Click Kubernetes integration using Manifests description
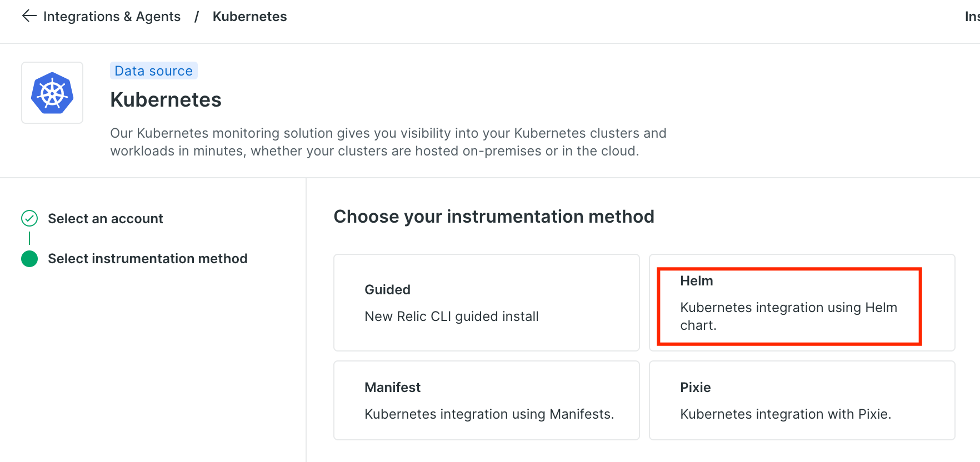Image resolution: width=980 pixels, height=462 pixels. [489, 414]
